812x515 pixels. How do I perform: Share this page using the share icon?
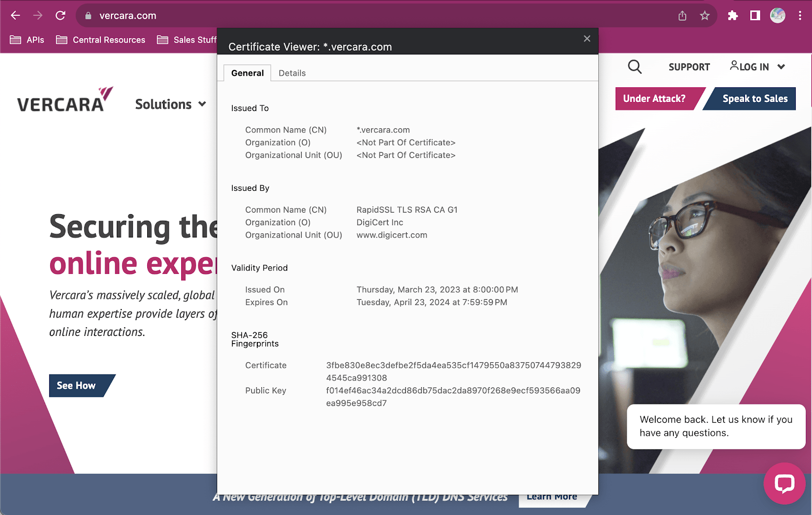pyautogui.click(x=683, y=16)
